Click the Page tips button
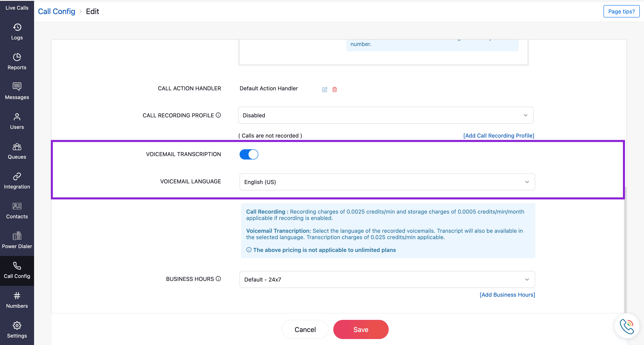 click(621, 11)
